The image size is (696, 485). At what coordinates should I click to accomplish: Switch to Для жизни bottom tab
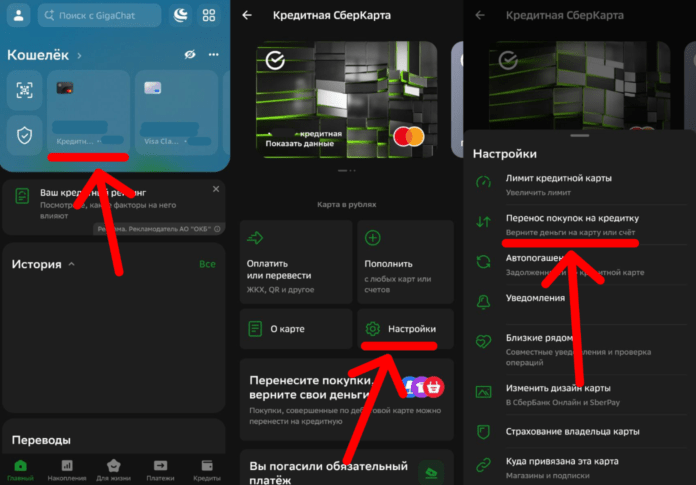pos(114,470)
